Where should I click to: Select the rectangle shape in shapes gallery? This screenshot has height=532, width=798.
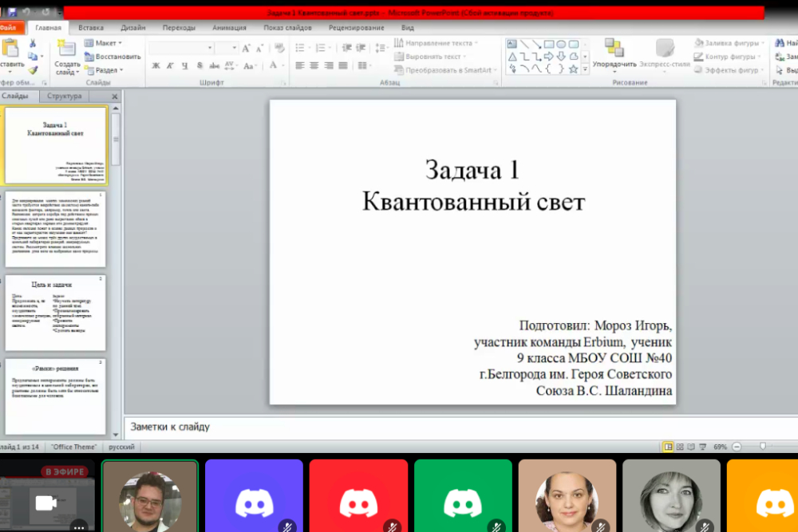(549, 44)
